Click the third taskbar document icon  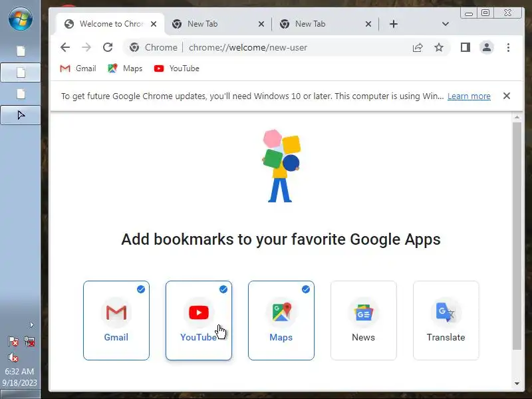21,94
